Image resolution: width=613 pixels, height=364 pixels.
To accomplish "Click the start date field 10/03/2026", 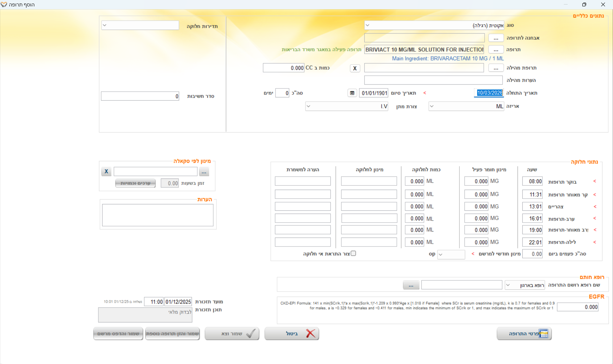I will 489,93.
